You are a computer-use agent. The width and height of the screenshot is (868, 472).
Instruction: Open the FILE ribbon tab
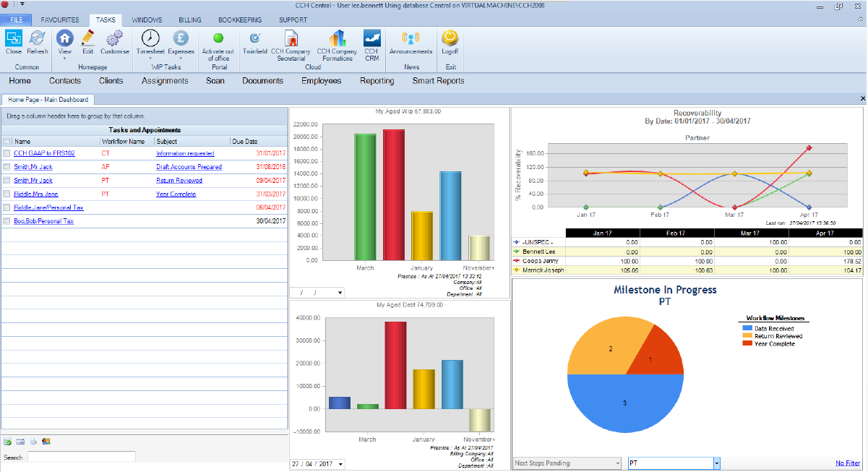17,20
